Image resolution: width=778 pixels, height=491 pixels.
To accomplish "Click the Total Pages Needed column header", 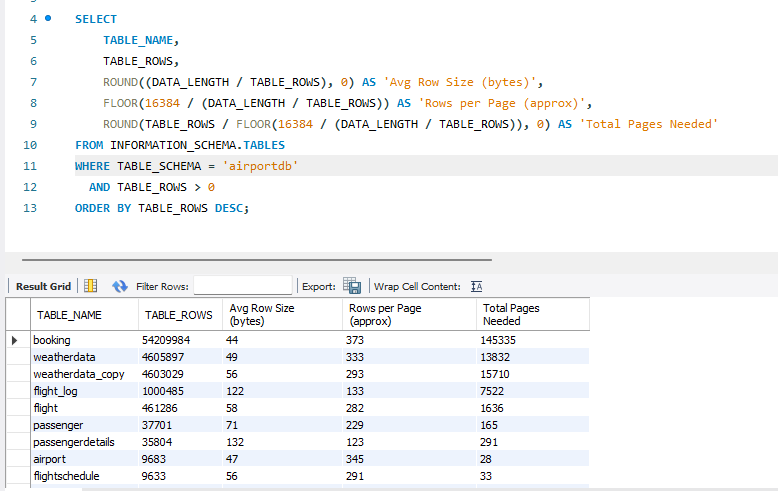I will (x=511, y=315).
